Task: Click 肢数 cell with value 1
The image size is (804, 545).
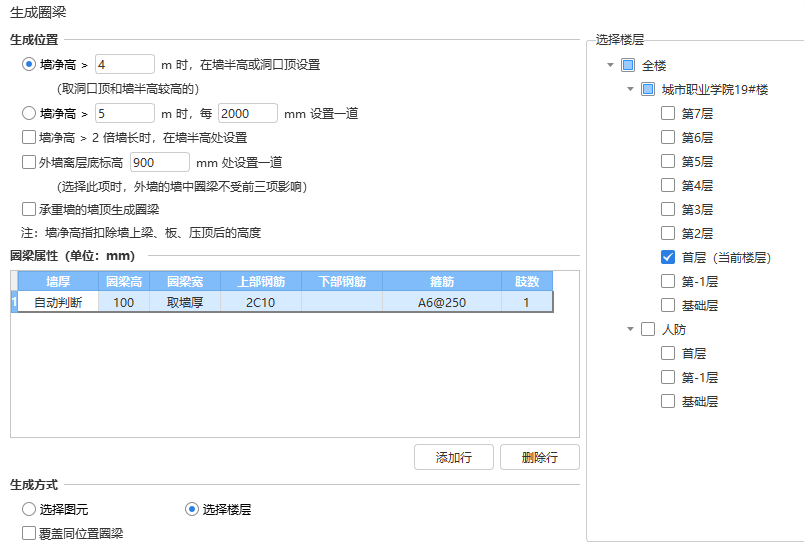Action: pyautogui.click(x=527, y=302)
